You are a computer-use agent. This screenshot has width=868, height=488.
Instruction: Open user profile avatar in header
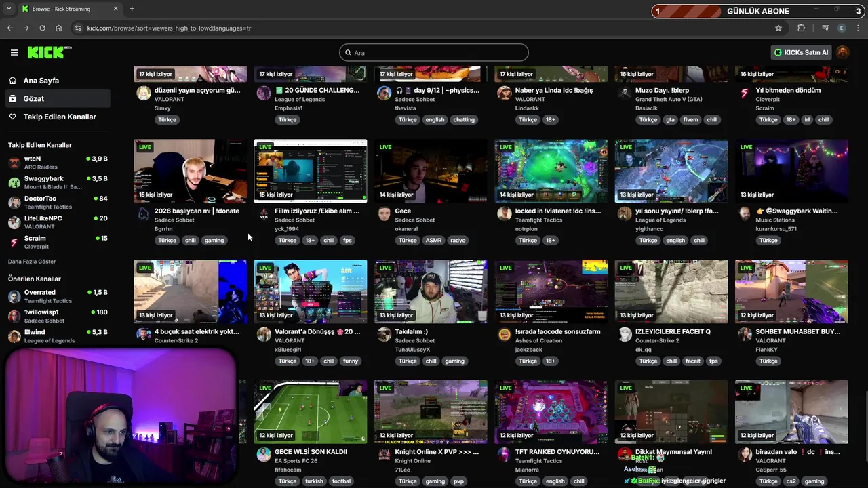pyautogui.click(x=842, y=52)
